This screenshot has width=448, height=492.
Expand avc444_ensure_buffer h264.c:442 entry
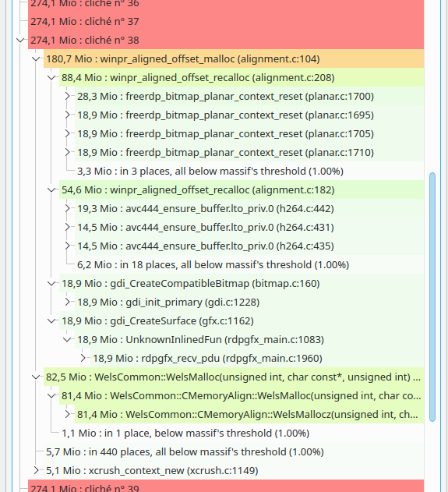(67, 208)
